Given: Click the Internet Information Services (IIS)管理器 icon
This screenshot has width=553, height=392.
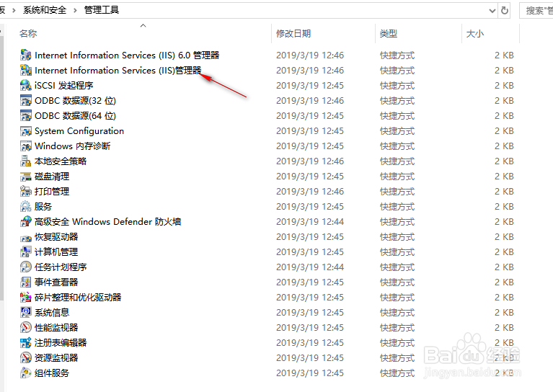Looking at the screenshot, I should (x=26, y=70).
